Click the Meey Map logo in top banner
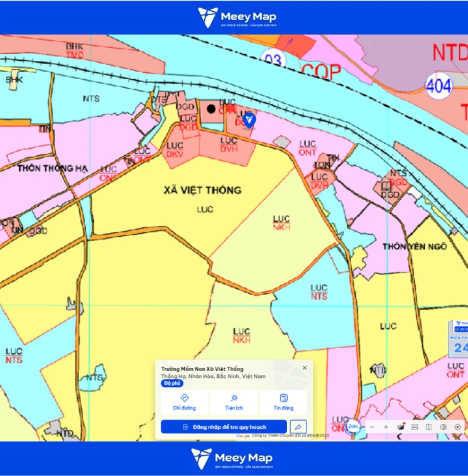The height and width of the screenshot is (476, 468). tap(237, 18)
